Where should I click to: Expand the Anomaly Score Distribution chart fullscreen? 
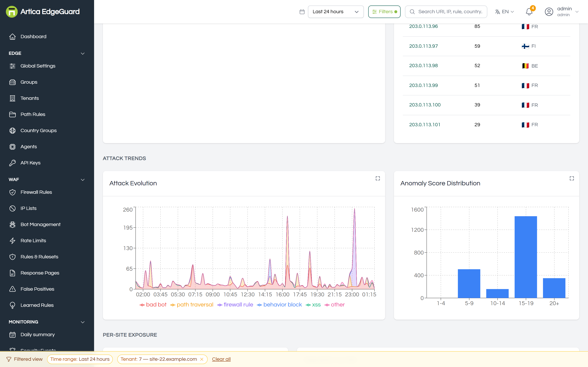(572, 178)
